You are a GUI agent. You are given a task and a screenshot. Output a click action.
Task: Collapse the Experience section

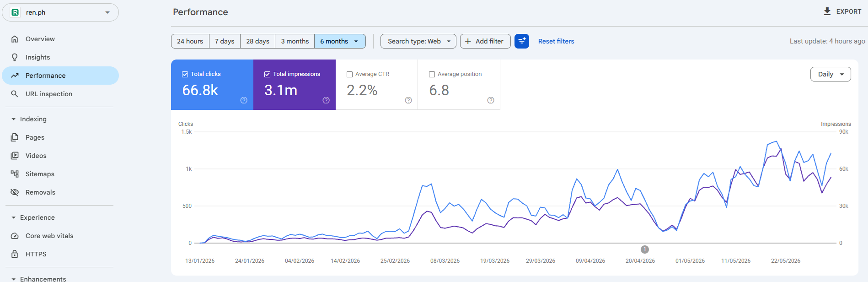pos(14,217)
